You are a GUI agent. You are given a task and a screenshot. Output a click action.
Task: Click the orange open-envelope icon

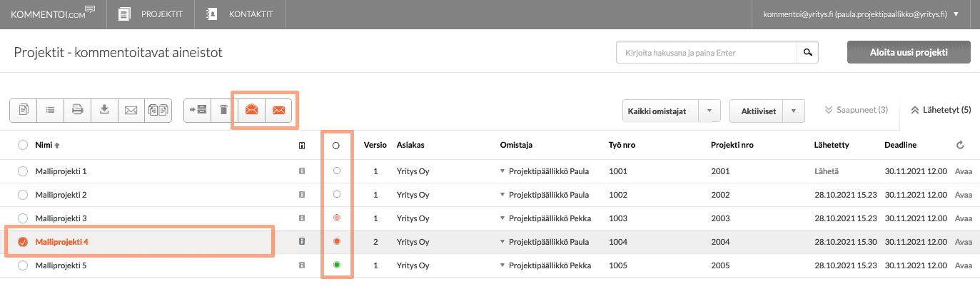251,110
